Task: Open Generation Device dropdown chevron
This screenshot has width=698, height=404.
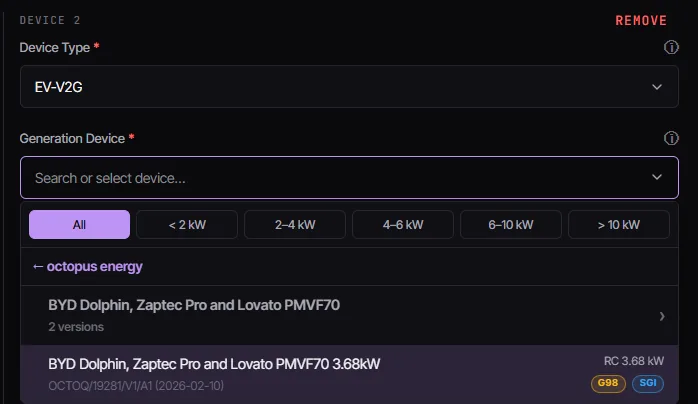Action: tap(657, 177)
